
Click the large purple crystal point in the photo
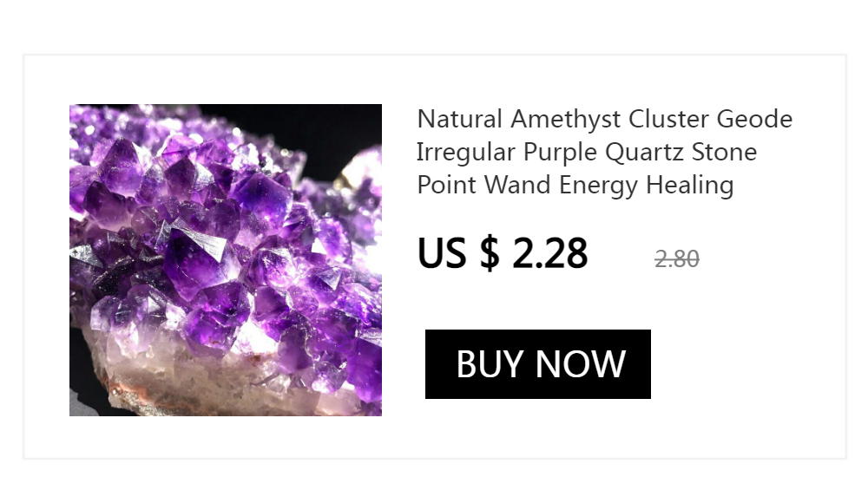200,260
